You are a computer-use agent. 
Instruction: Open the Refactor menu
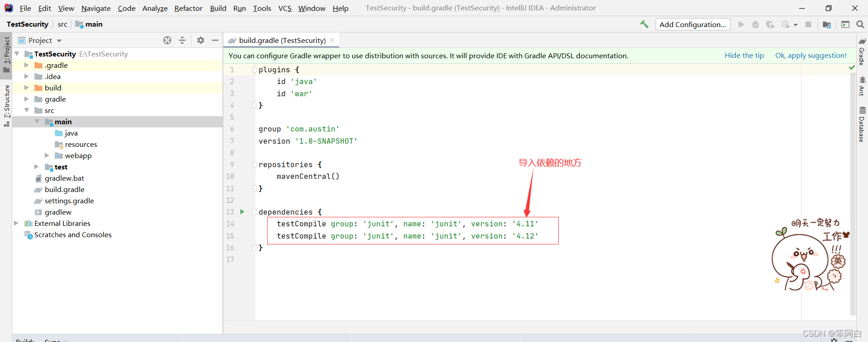(189, 8)
